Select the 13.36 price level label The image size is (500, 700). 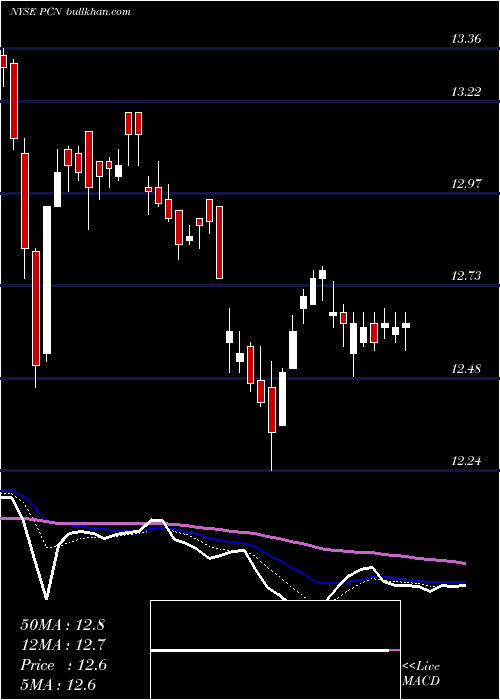pyautogui.click(x=466, y=39)
